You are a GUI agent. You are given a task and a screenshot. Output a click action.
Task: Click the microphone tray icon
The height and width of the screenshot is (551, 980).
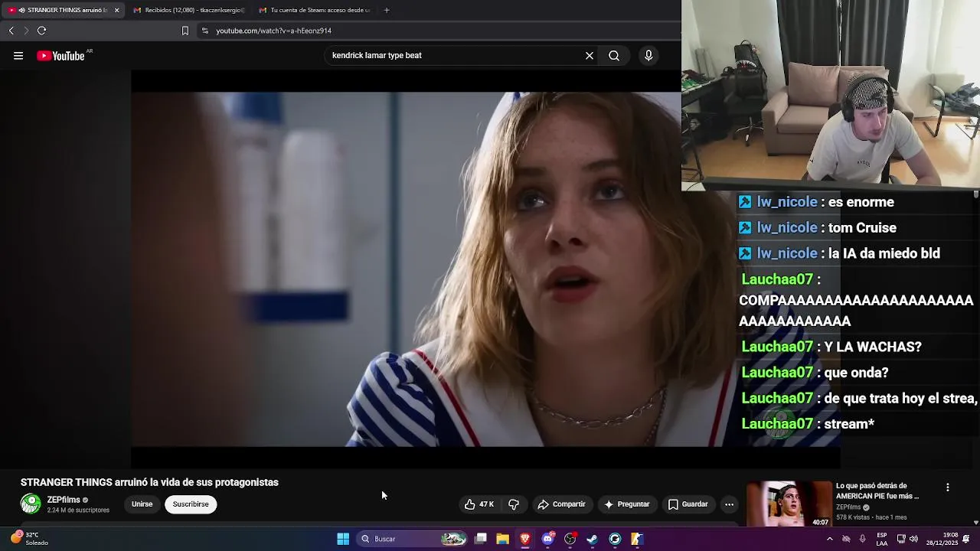point(863,539)
